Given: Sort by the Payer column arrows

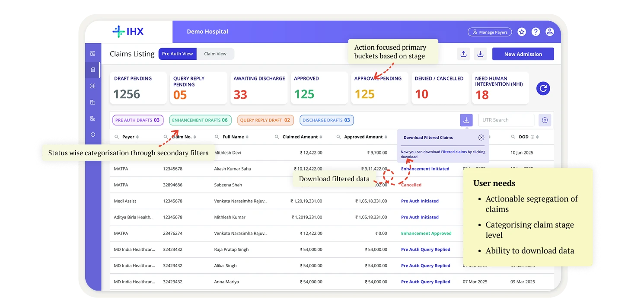Looking at the screenshot, I should tap(137, 137).
